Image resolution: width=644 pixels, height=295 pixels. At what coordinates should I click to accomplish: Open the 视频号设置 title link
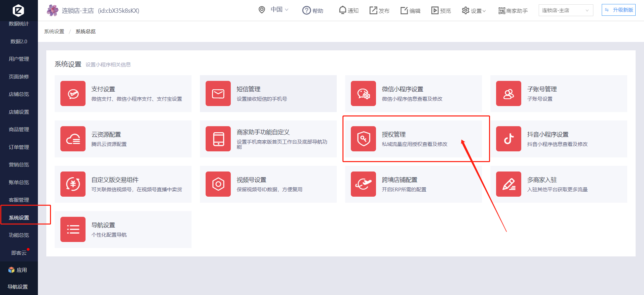252,180
